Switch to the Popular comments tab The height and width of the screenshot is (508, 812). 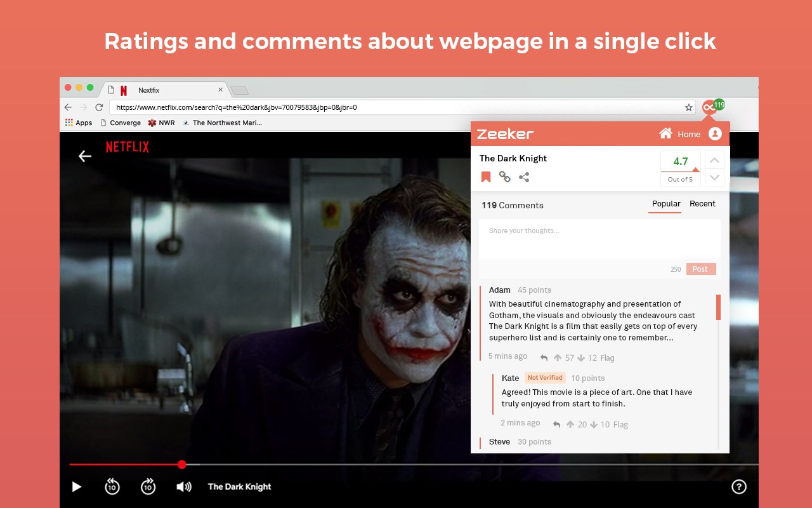coord(666,204)
